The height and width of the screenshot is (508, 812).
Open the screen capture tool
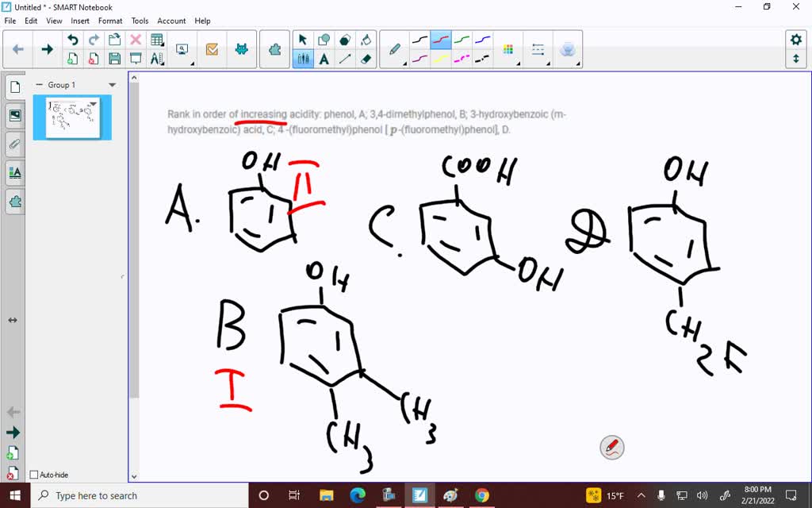181,48
